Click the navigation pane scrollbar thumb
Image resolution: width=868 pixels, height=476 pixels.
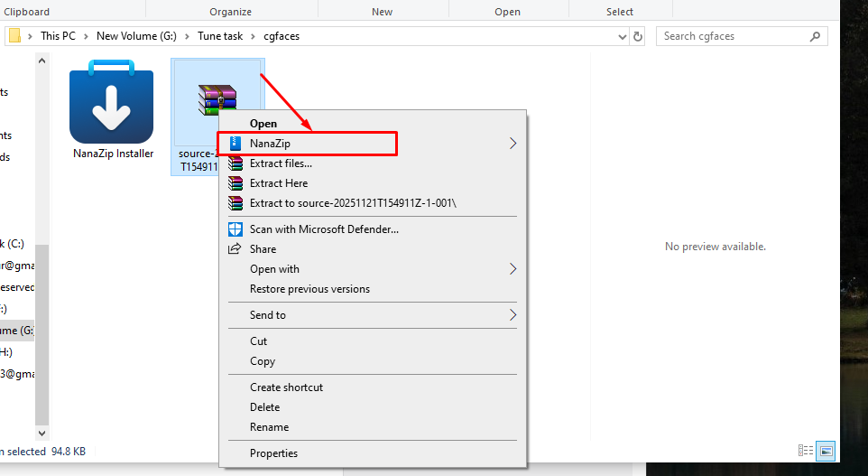(42, 335)
